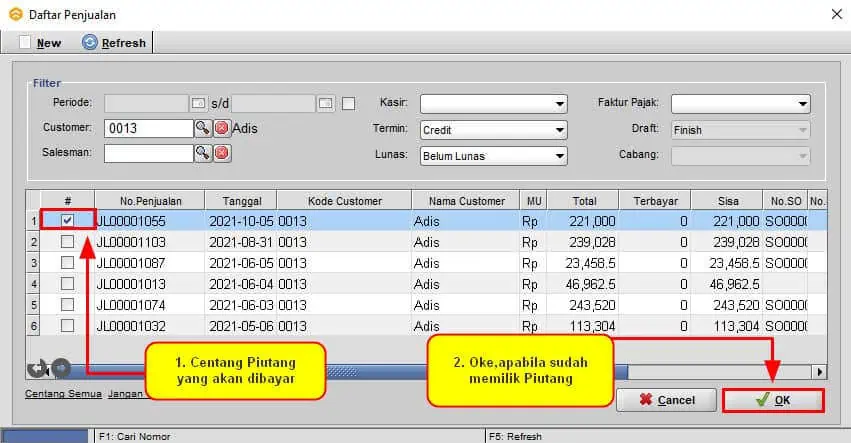Click the Salesman input field

(x=149, y=153)
